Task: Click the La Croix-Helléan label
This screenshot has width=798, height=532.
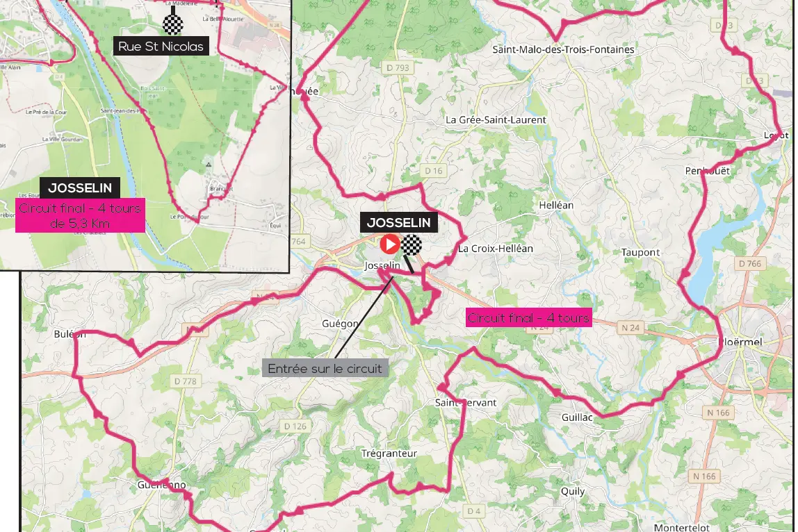Action: (496, 249)
